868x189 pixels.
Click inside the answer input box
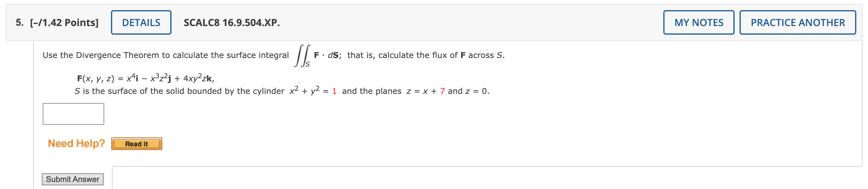point(73,114)
